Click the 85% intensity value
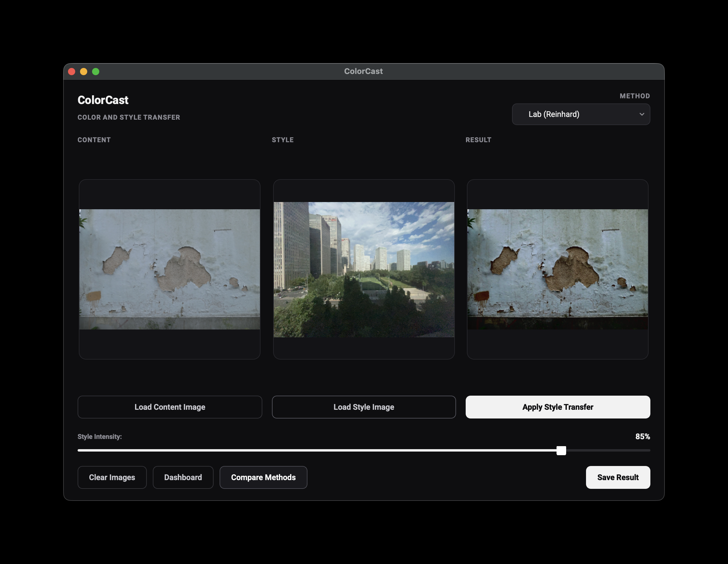The height and width of the screenshot is (564, 728). [x=642, y=437]
